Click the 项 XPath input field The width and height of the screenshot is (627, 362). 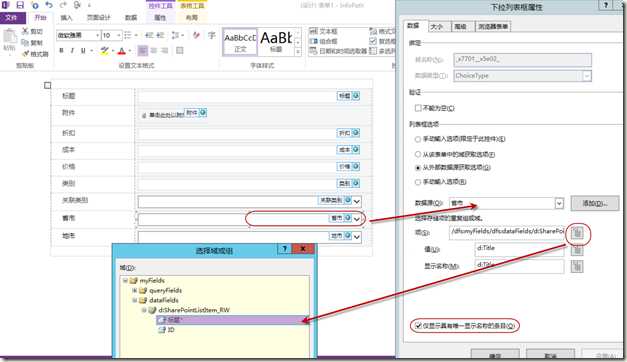507,232
